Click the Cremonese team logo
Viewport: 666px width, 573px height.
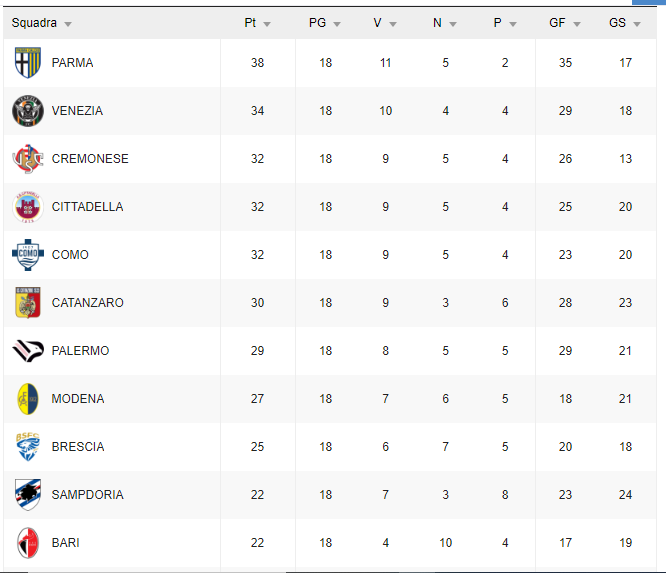click(x=28, y=159)
